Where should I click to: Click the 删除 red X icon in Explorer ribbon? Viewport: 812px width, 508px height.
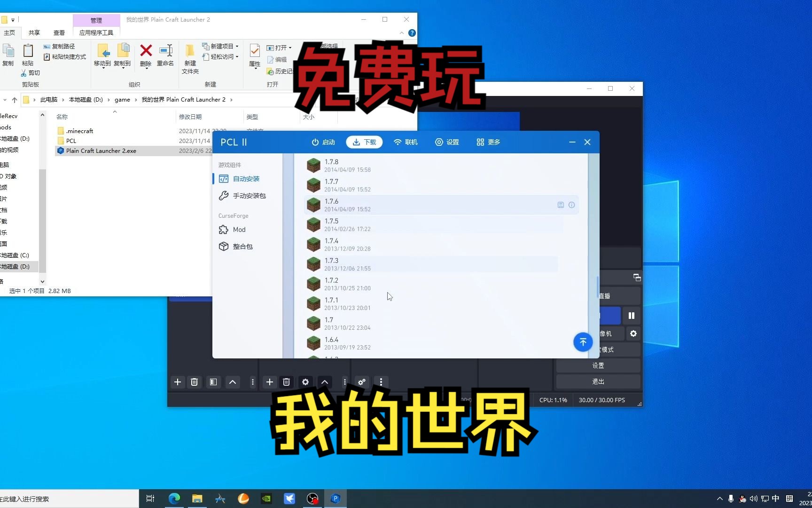pyautogui.click(x=146, y=50)
